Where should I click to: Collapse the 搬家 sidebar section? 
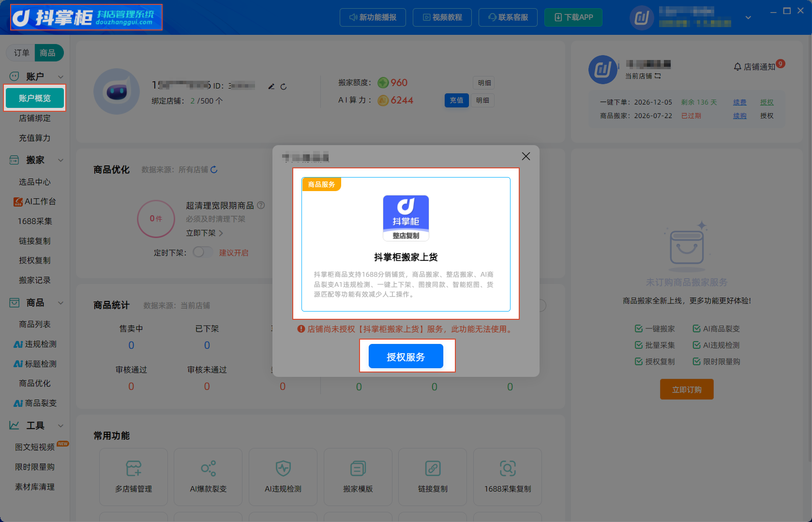pyautogui.click(x=60, y=160)
